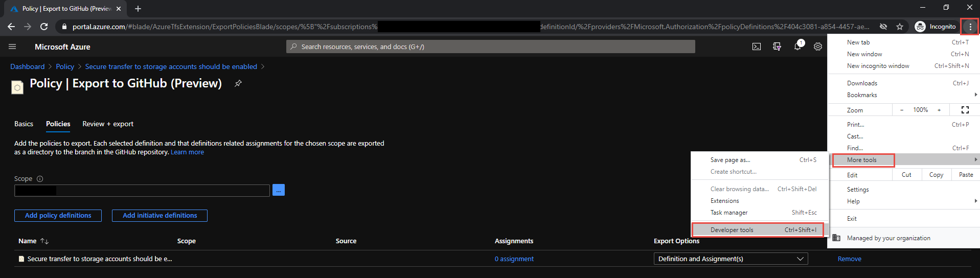Navigate to the Dashboard breadcrumb
The height and width of the screenshot is (278, 980).
coord(28,67)
